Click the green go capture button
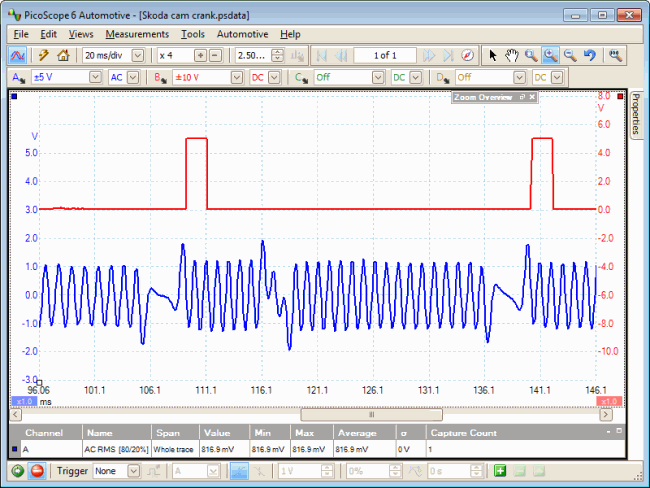Image resolution: width=650 pixels, height=488 pixels. 17,471
